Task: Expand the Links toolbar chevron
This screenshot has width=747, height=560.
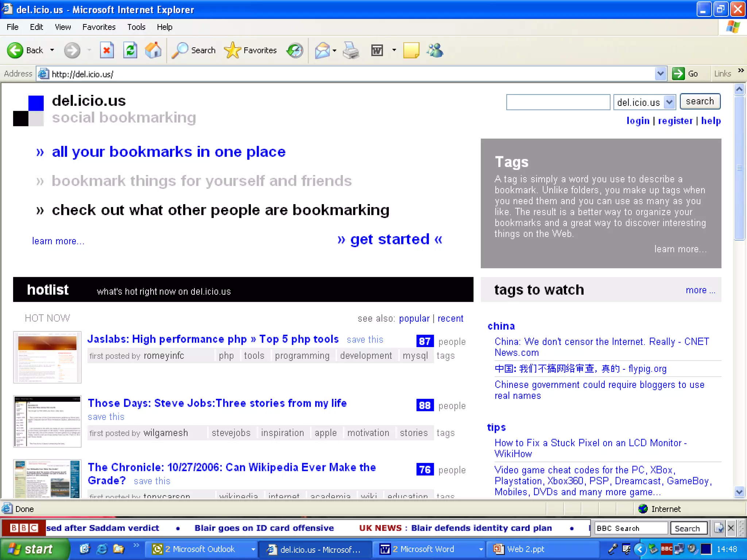Action: 741,70
